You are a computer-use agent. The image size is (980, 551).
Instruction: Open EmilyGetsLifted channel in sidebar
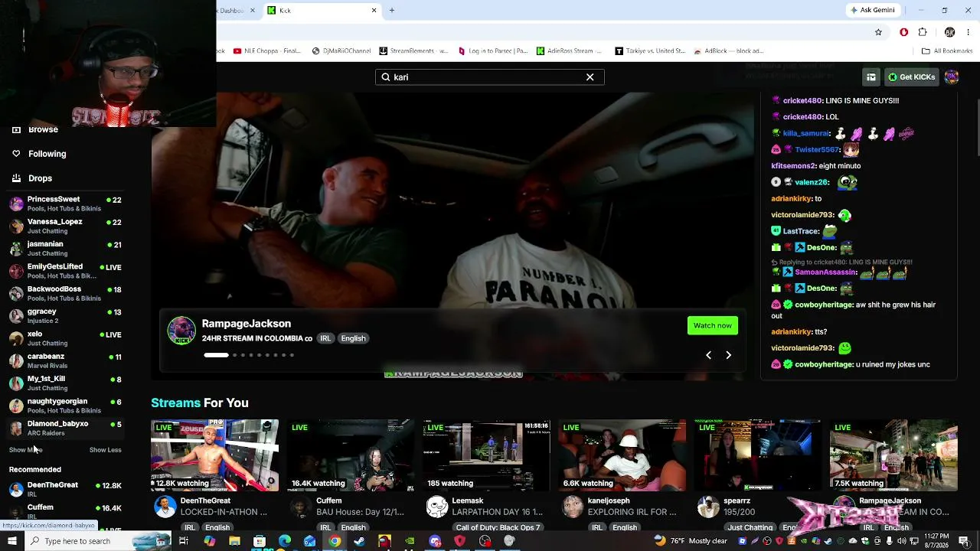[x=64, y=271]
